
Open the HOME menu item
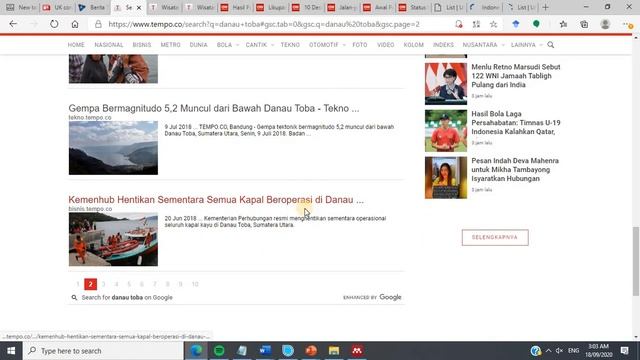(76, 45)
